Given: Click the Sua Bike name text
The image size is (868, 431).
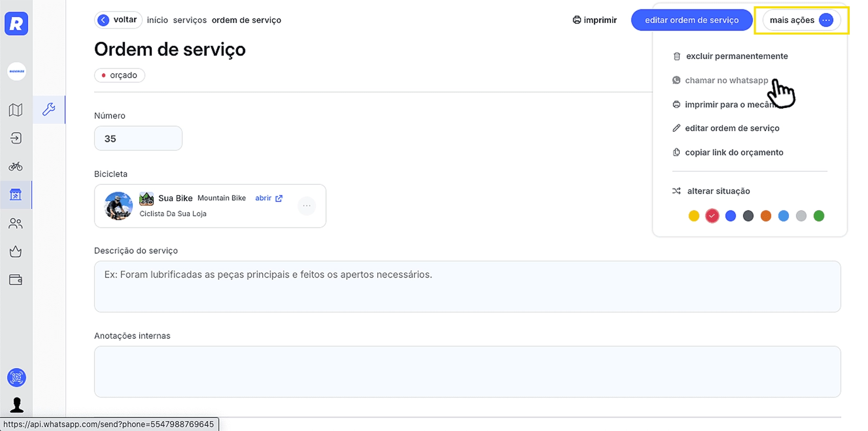Looking at the screenshot, I should coord(175,198).
